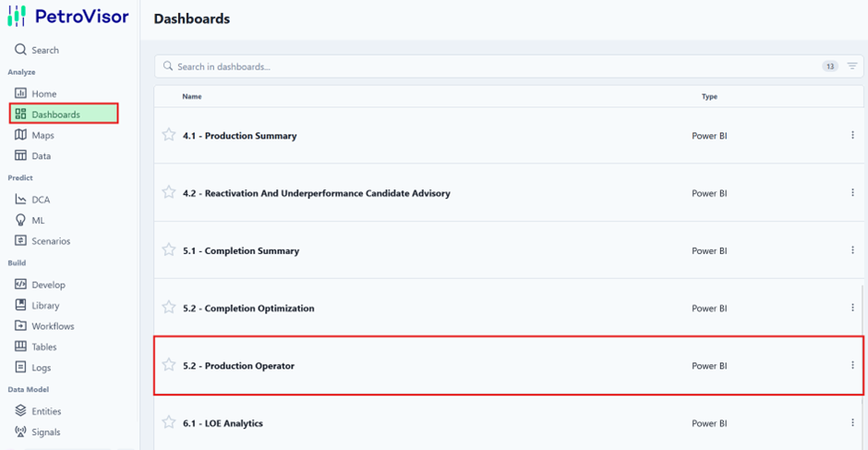
Task: Sort by the Name column header
Action: [191, 96]
